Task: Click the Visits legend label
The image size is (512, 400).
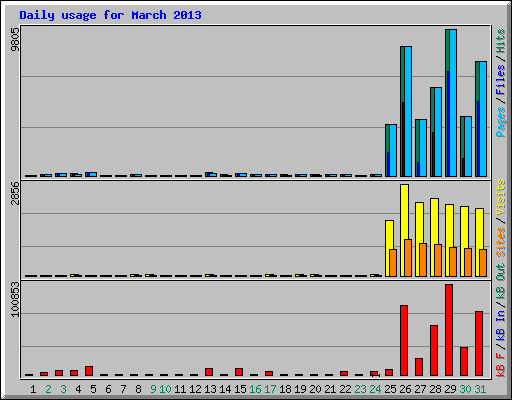Action: pos(500,197)
